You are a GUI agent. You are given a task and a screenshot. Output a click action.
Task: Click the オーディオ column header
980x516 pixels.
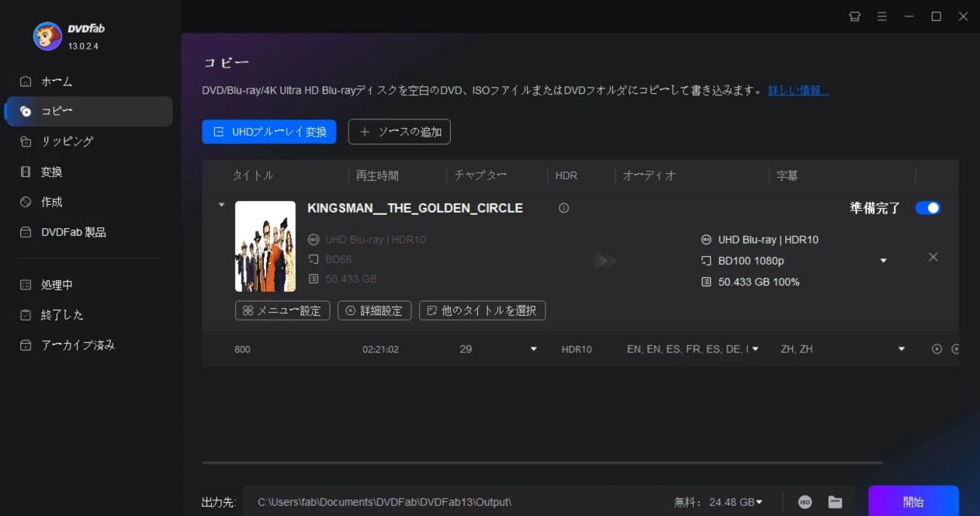click(649, 175)
